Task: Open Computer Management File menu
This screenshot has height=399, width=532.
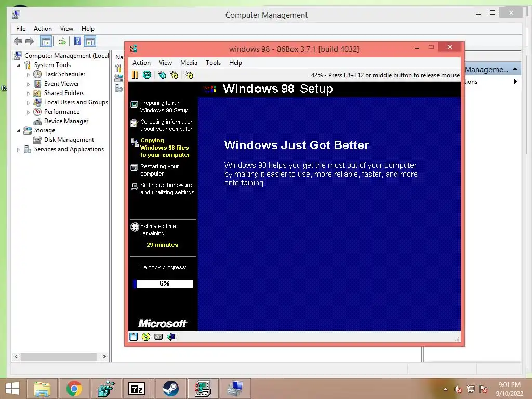Action: coord(21,29)
